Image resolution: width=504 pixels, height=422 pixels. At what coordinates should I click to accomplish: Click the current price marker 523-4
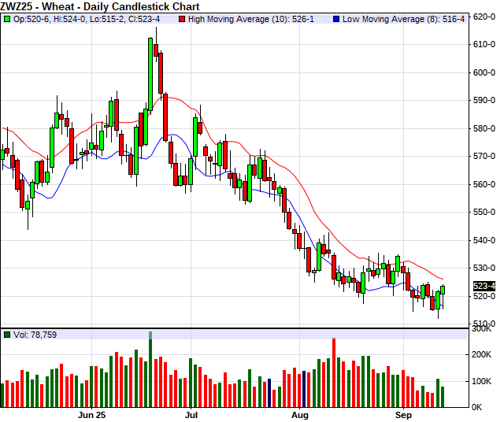pos(484,287)
